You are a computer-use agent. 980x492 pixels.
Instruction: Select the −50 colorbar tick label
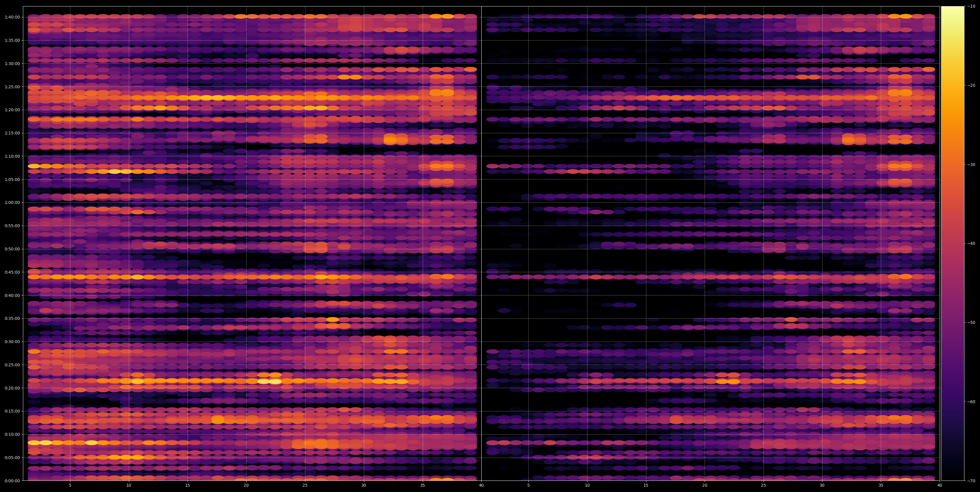pos(971,323)
